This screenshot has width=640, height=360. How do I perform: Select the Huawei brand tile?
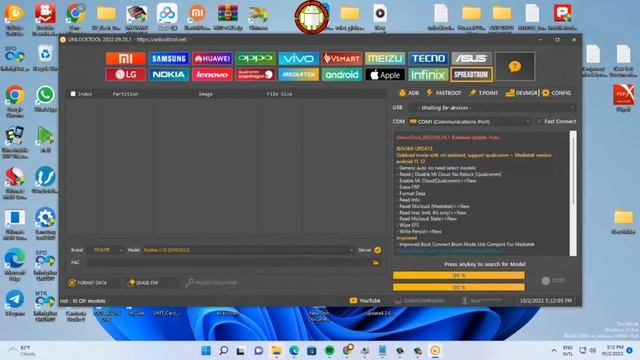[212, 58]
